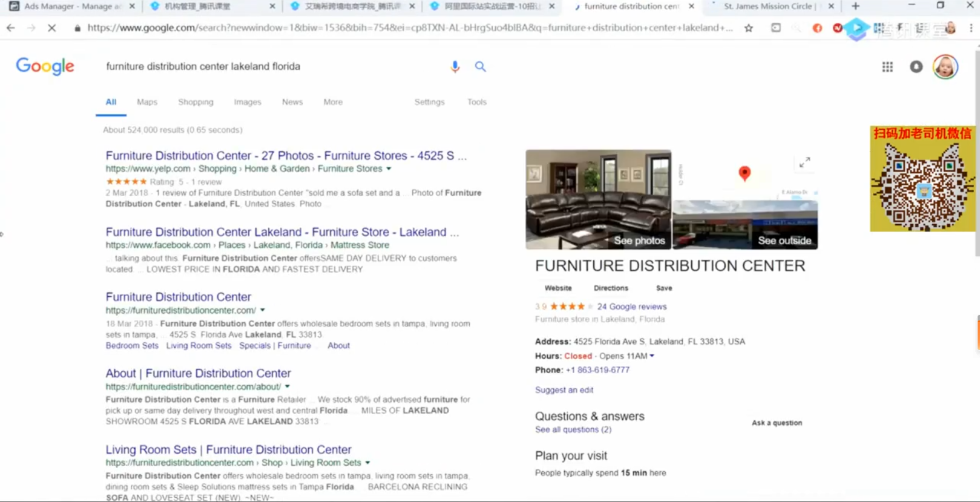Open 'About | Furniture Distribution Center' result

pyautogui.click(x=199, y=373)
